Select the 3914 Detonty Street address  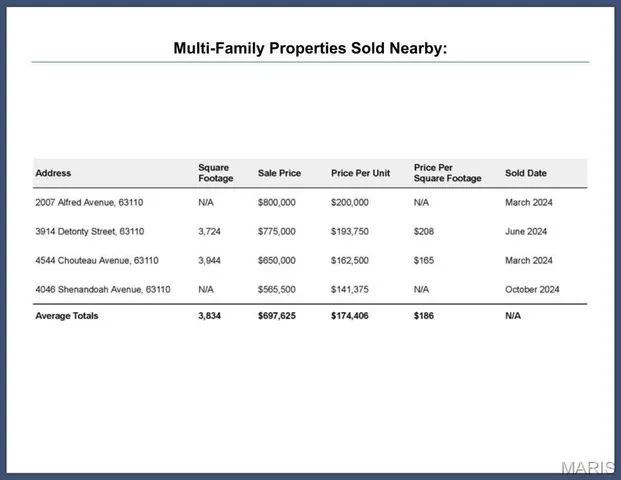point(89,231)
